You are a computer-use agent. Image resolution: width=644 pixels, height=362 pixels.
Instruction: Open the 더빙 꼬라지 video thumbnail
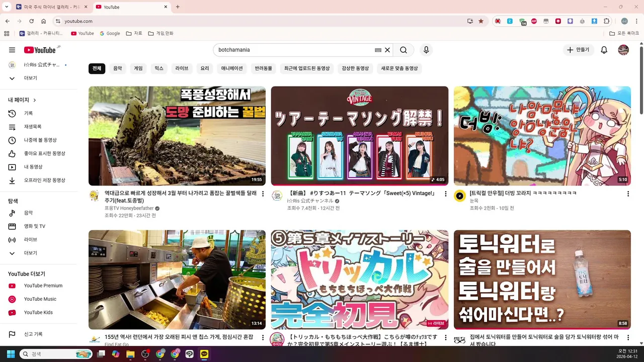click(x=542, y=136)
